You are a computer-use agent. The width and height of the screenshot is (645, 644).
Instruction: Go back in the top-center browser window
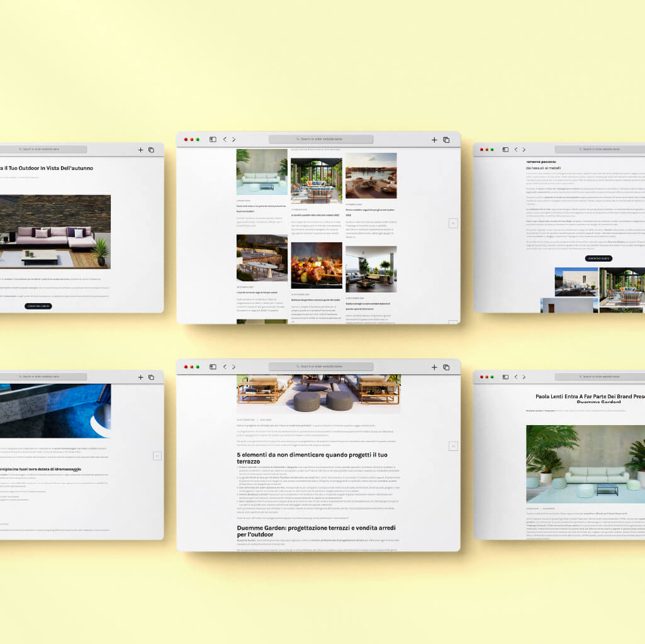point(225,140)
